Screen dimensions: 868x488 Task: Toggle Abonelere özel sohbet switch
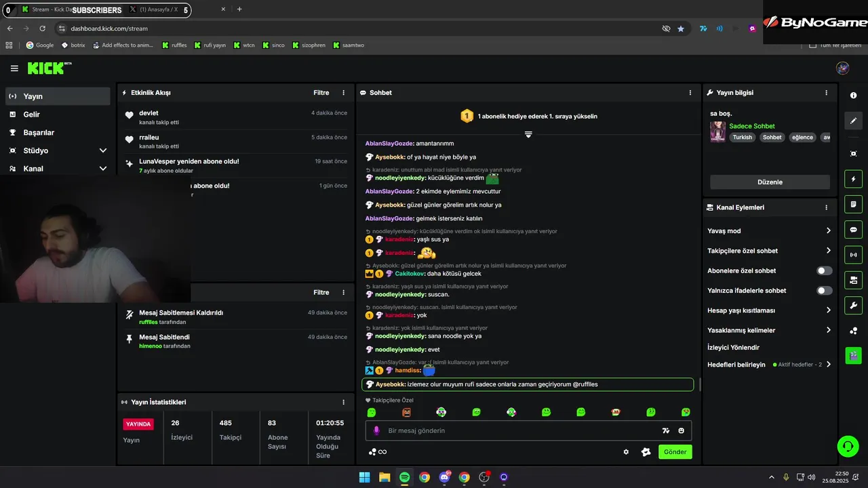824,270
